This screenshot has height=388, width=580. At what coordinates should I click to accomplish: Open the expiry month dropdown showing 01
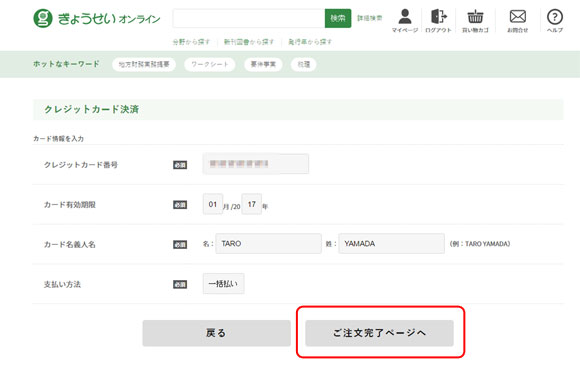point(213,204)
